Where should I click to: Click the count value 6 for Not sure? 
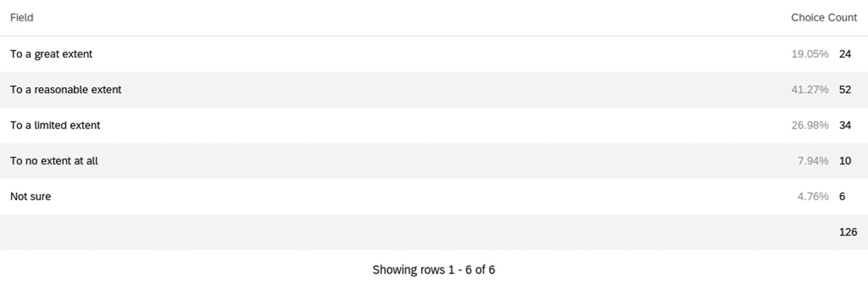(x=842, y=196)
